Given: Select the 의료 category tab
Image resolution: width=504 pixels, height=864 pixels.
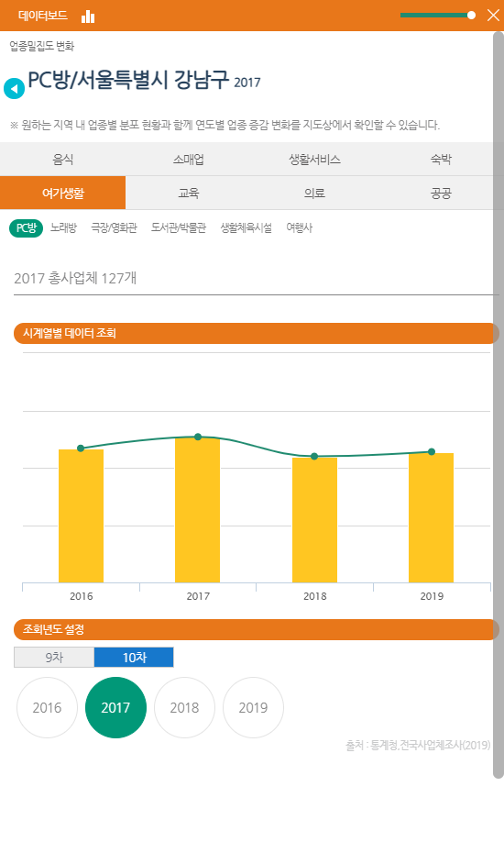Looking at the screenshot, I should pyautogui.click(x=314, y=193).
